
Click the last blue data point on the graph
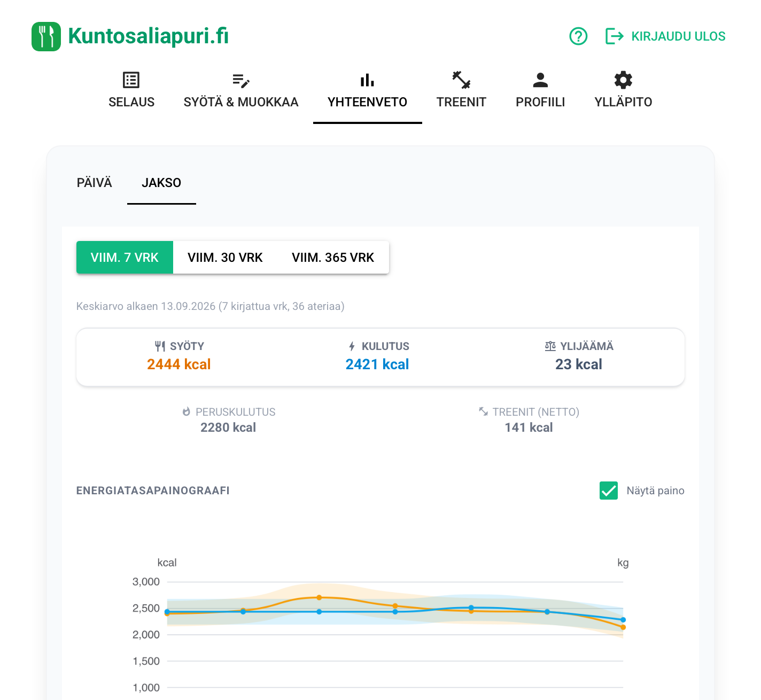623,620
